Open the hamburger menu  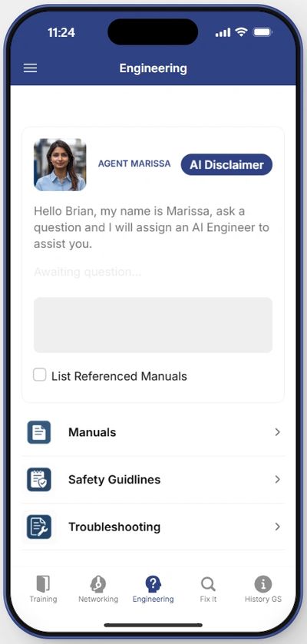click(30, 68)
